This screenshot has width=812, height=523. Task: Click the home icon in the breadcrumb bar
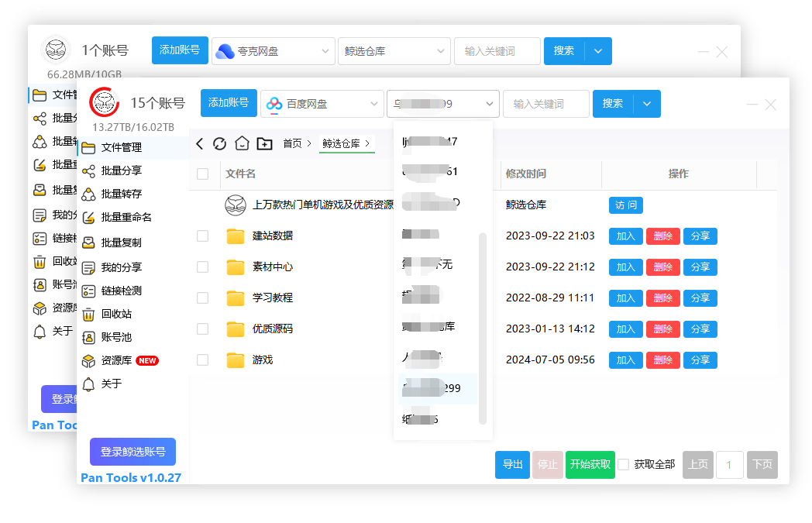coord(243,143)
